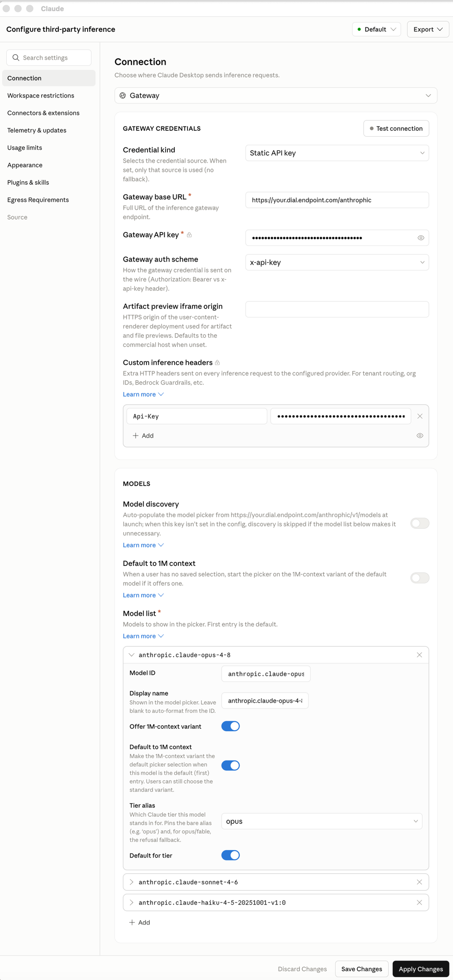Click the masked custom header value field

coord(341,416)
